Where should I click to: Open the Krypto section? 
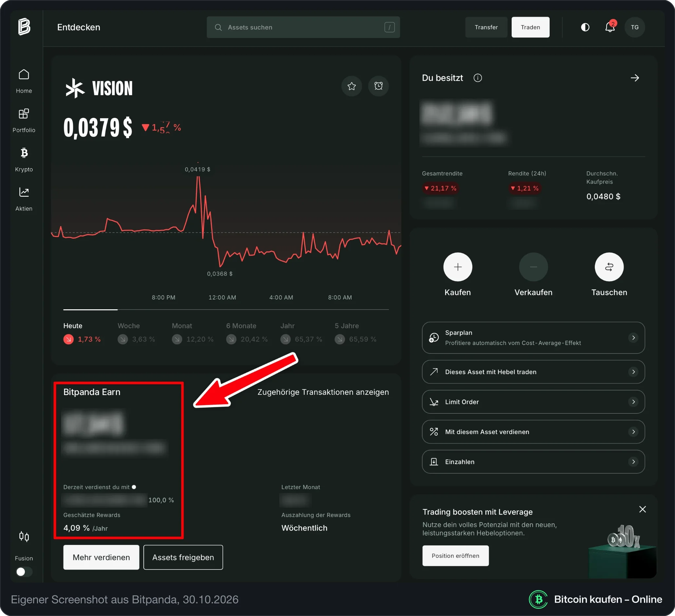(x=24, y=160)
